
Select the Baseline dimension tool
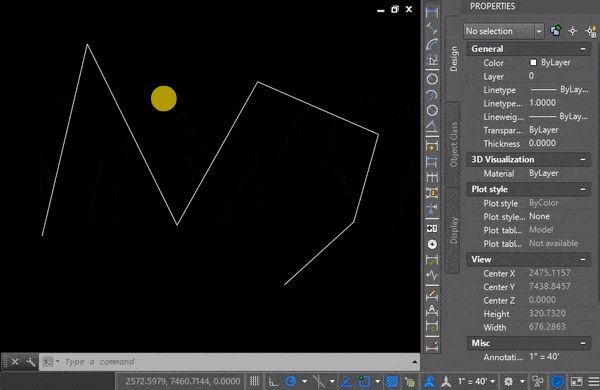[432, 162]
